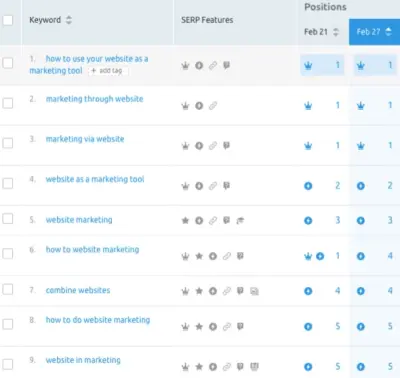
Task: Tick the 'website in marketing' row checkbox
Action: coord(8,364)
